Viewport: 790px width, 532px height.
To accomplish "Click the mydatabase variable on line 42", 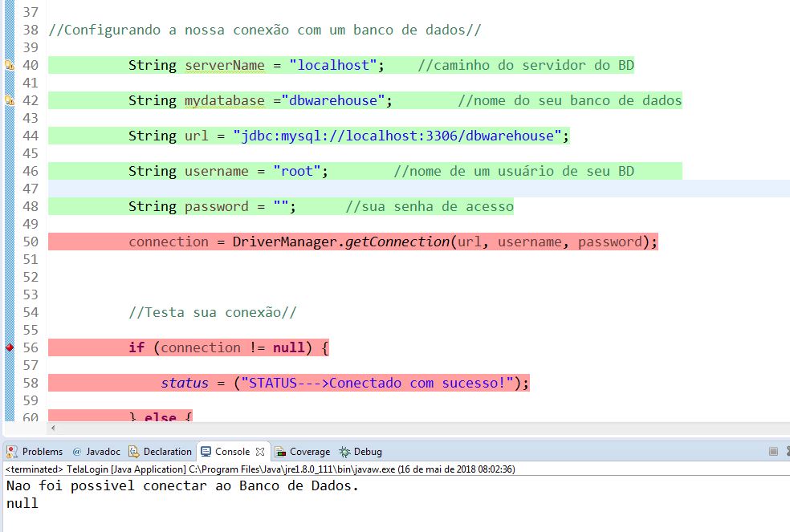I will (x=225, y=100).
